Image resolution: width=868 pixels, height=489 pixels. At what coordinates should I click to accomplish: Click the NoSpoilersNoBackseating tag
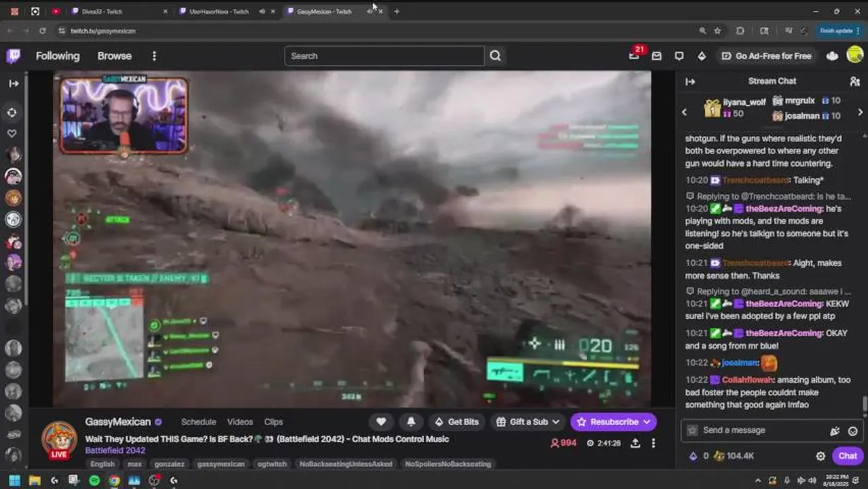click(448, 464)
